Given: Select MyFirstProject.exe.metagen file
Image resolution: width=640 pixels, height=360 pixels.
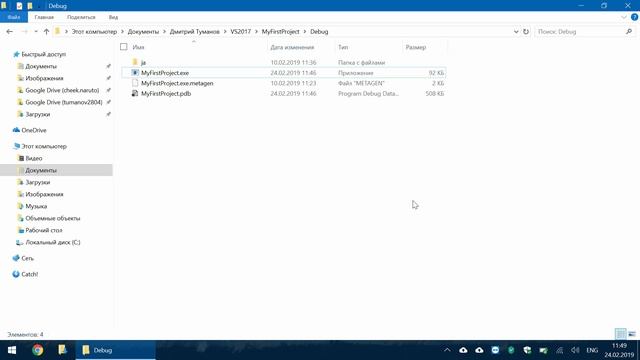Looking at the screenshot, I should pos(177,83).
